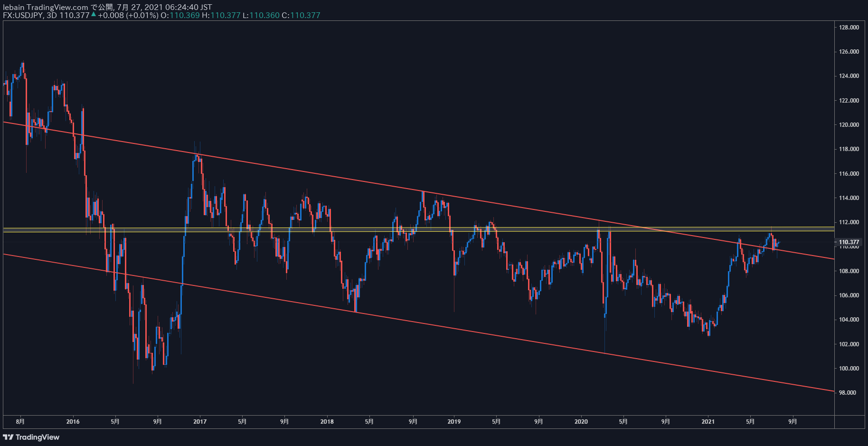Screen dimensions: 868x446
Task: Click the 2021 label on time axis
Action: point(708,421)
